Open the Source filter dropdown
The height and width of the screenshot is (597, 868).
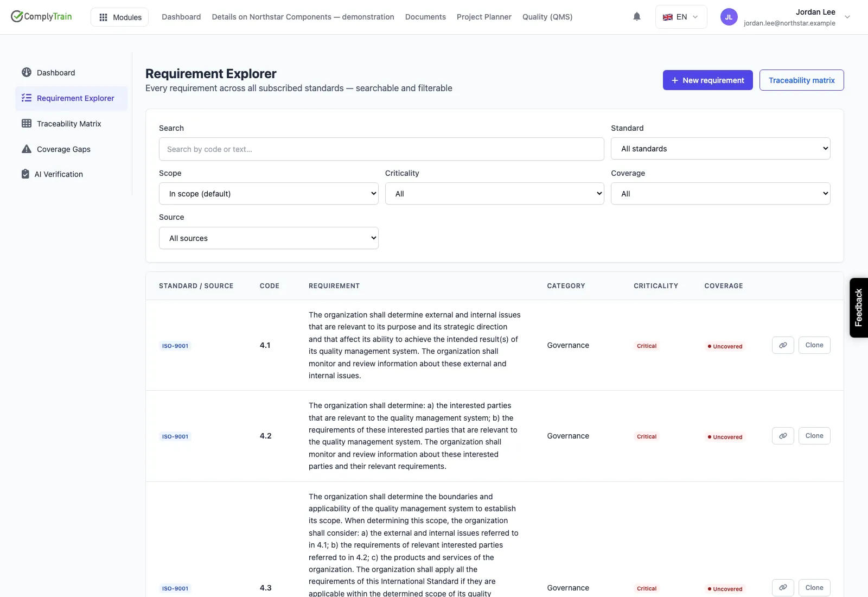click(x=269, y=238)
